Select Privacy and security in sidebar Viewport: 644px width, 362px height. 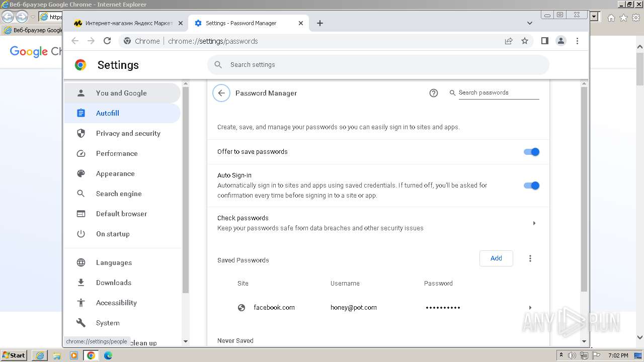128,133
